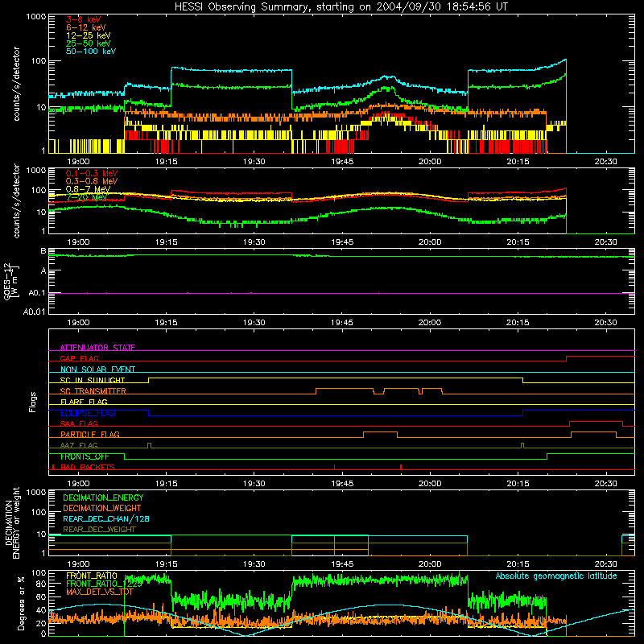This screenshot has width=644, height=644.
Task: Pick the FRONTS_OFF flag label
Action: (85, 456)
